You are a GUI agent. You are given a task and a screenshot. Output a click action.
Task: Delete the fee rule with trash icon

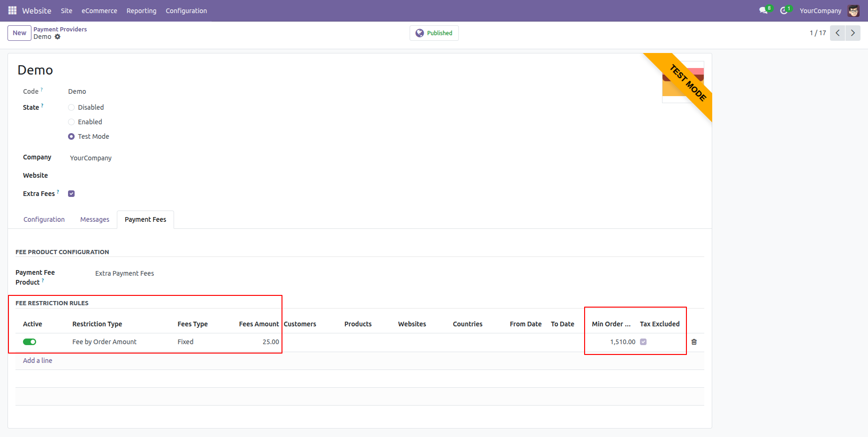coord(694,342)
